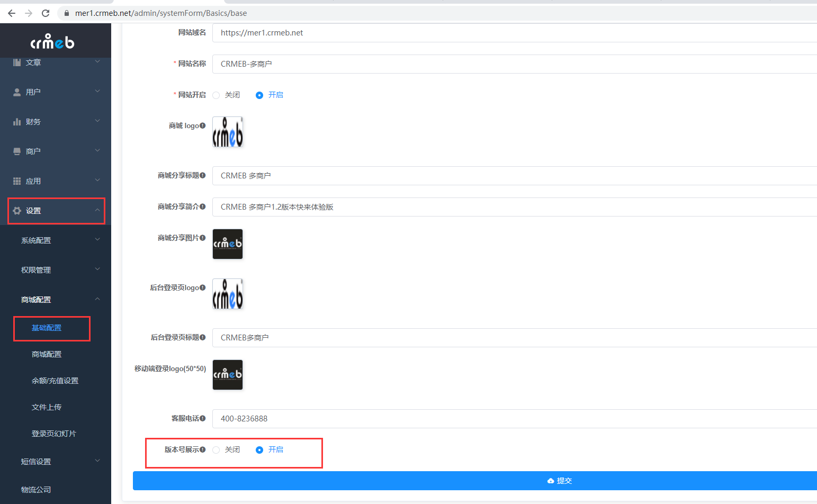Click the 商城 logo image thumbnail
Image resolution: width=817 pixels, height=504 pixels.
click(x=228, y=132)
